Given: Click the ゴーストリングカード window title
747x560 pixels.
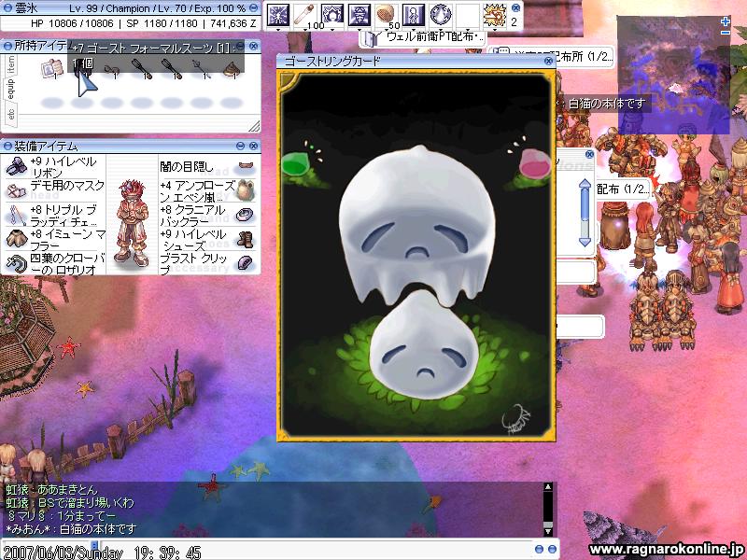Looking at the screenshot, I should coord(332,61).
